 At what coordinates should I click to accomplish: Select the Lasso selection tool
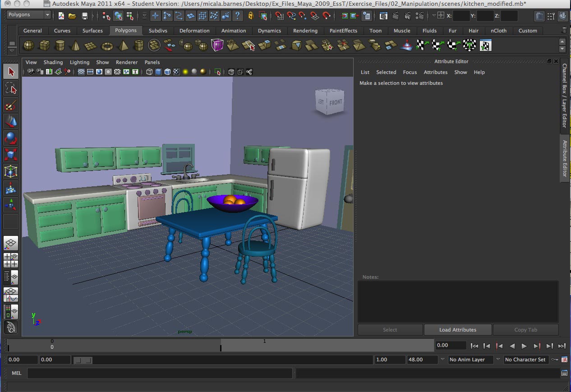(x=10, y=88)
